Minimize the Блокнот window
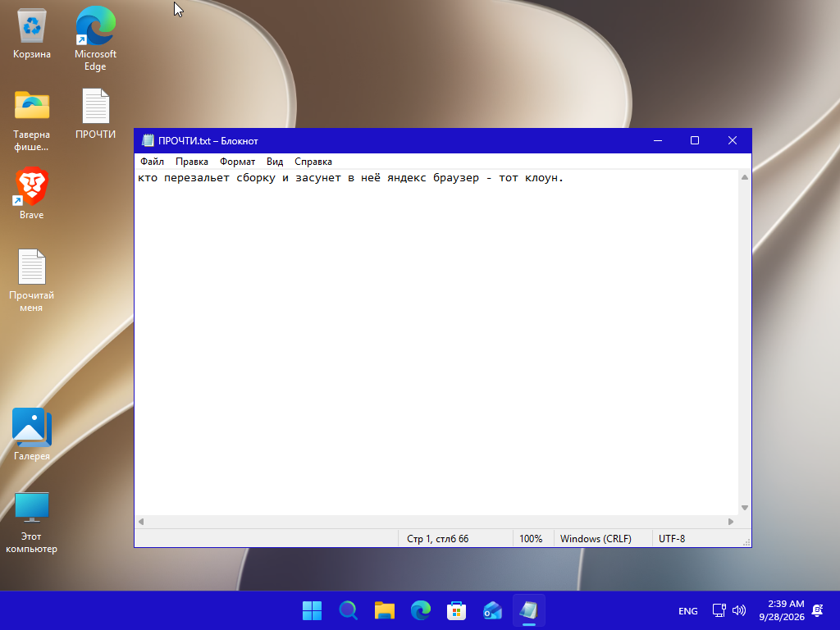The width and height of the screenshot is (840, 630). (658, 140)
